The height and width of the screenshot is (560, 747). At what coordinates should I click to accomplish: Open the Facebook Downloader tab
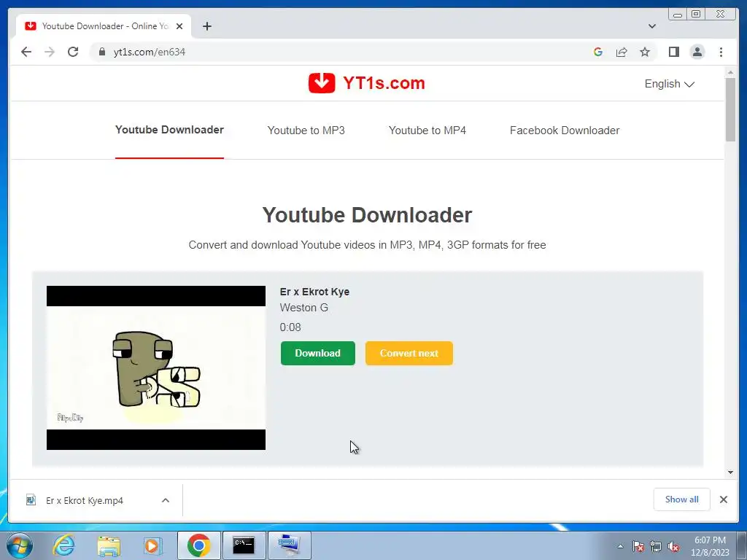565,131
